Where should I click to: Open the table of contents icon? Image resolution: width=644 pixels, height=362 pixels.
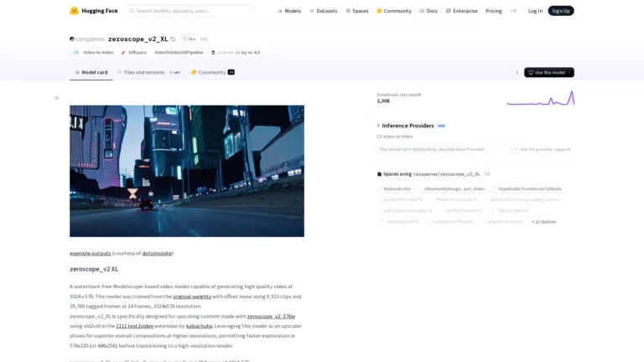(x=56, y=98)
